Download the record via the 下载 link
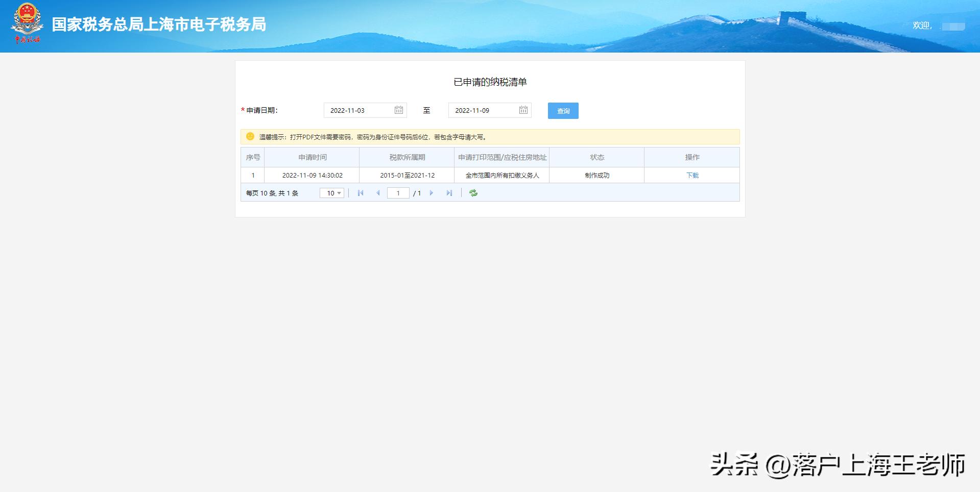The width and height of the screenshot is (980, 492). (x=692, y=175)
